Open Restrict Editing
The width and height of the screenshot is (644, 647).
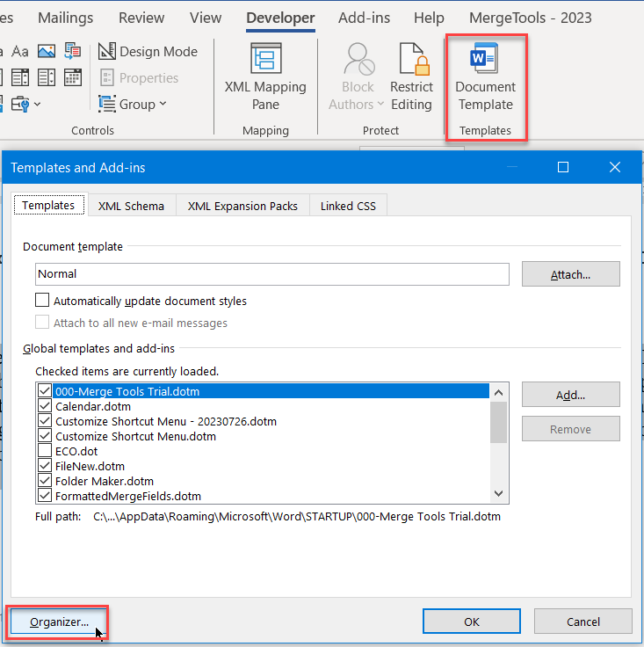click(411, 77)
